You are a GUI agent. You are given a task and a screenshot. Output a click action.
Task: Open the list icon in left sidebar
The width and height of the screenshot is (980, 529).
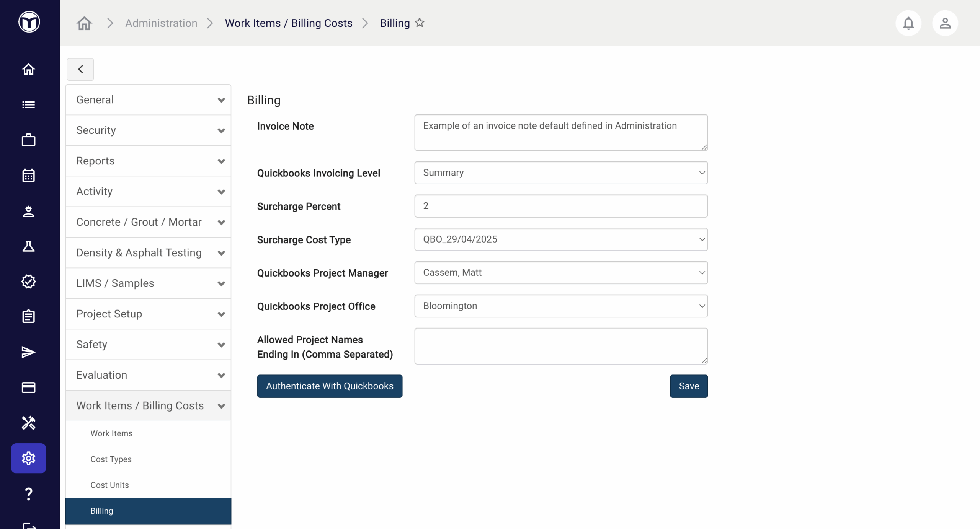(x=28, y=104)
